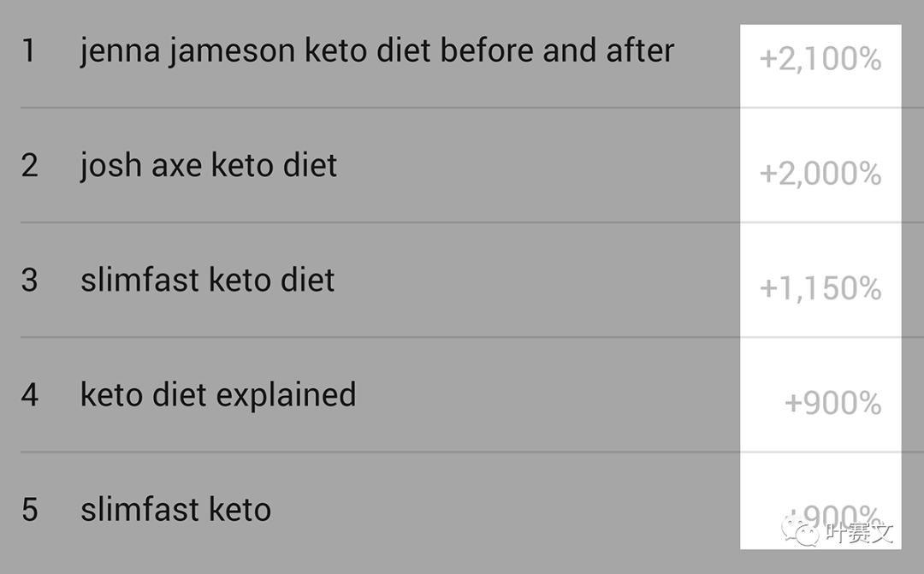
Task: Select the 'slimfast keto diet' query
Action: [x=207, y=280]
